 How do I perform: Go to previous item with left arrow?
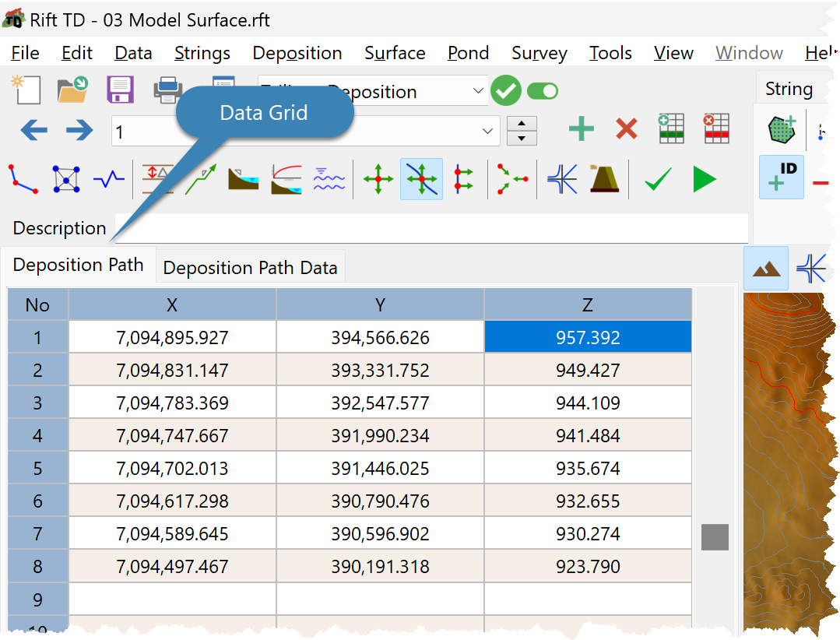[33, 130]
